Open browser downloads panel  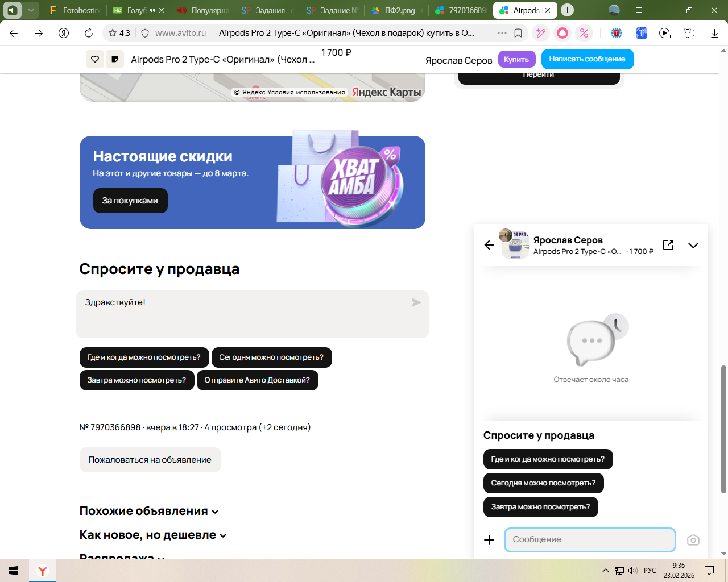[x=714, y=33]
